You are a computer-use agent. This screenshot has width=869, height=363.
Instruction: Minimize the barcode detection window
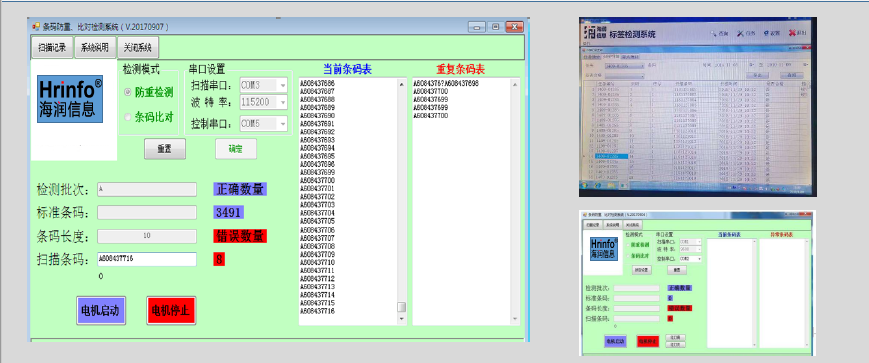(x=477, y=26)
